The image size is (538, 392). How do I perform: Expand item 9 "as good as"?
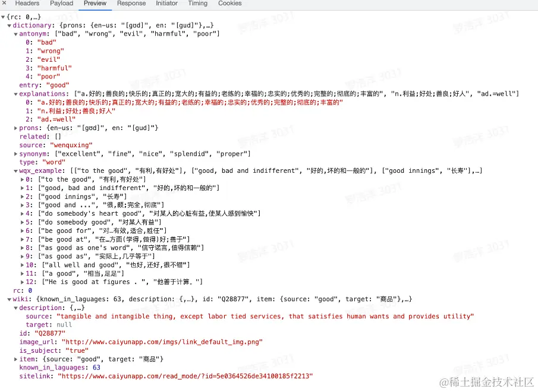tap(23, 257)
